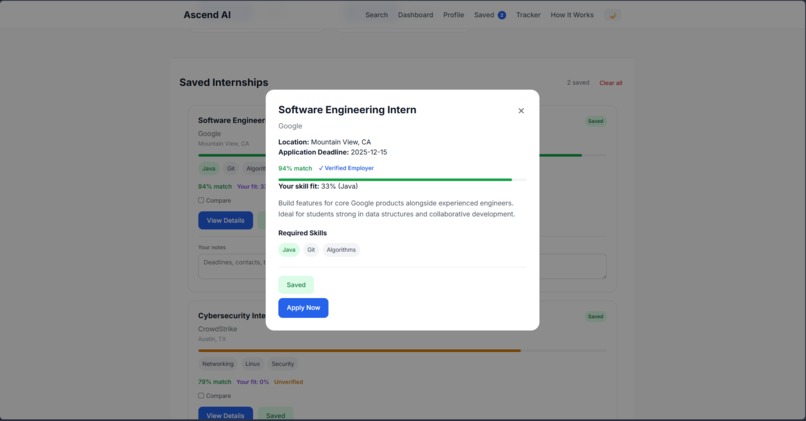Image resolution: width=806 pixels, height=421 pixels.
Task: Open the Tracker page
Action: (x=528, y=15)
